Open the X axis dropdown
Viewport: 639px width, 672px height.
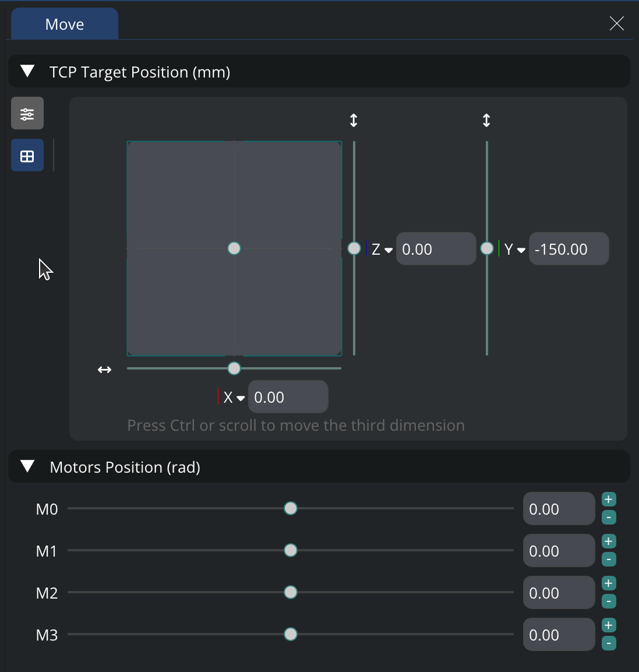[x=234, y=397]
